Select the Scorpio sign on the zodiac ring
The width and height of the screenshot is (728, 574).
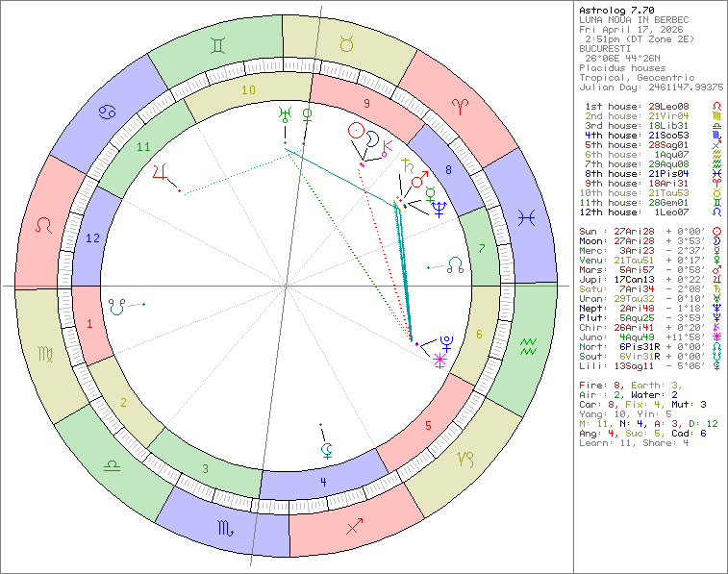click(x=224, y=527)
